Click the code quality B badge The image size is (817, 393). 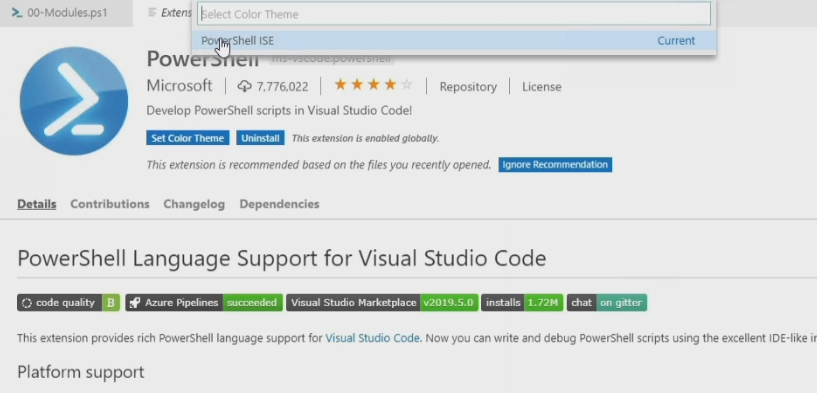(69, 303)
